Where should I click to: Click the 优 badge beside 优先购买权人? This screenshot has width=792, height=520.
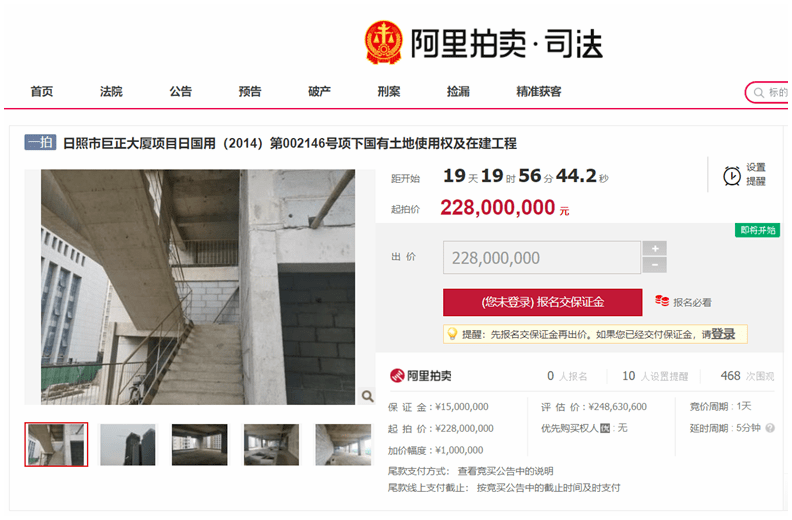(605, 429)
